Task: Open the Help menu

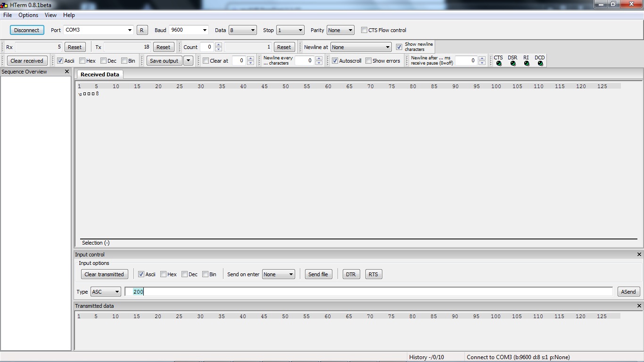Action: tap(69, 15)
